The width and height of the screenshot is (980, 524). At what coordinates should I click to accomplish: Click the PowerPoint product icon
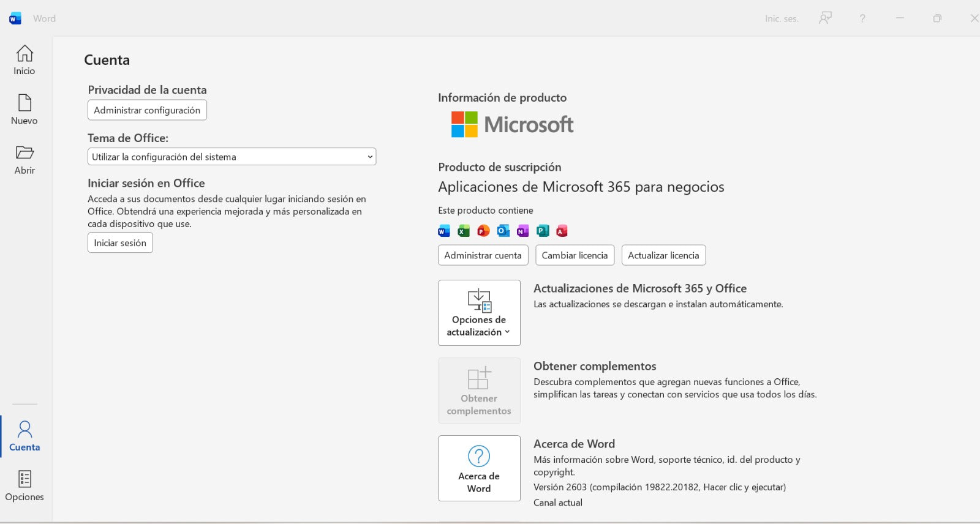(x=483, y=231)
